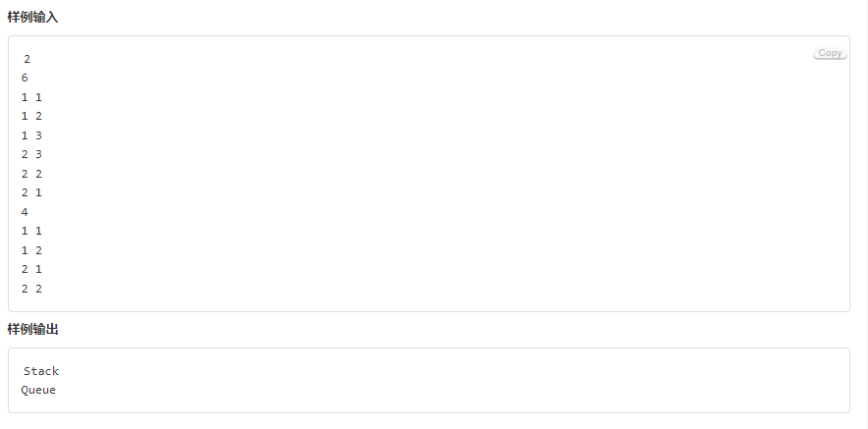868x429 pixels.
Task: Click the 样例输入 heading
Action: [x=32, y=17]
